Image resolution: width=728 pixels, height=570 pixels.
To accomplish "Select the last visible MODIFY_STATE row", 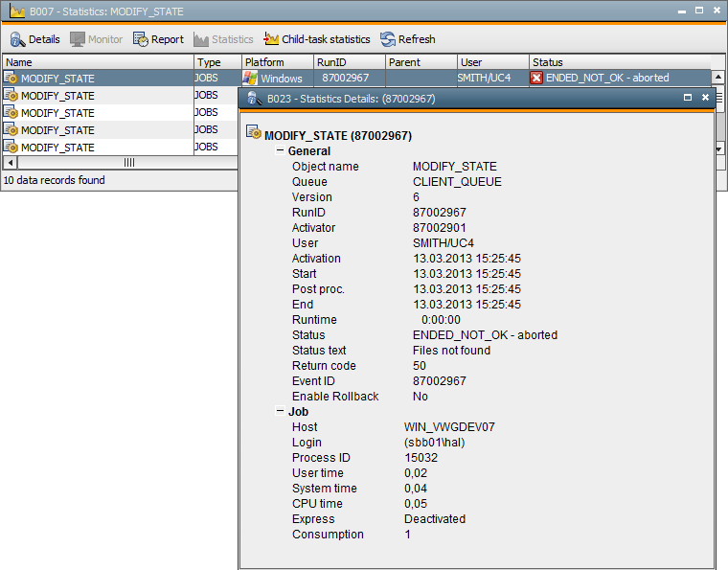I will click(x=57, y=148).
